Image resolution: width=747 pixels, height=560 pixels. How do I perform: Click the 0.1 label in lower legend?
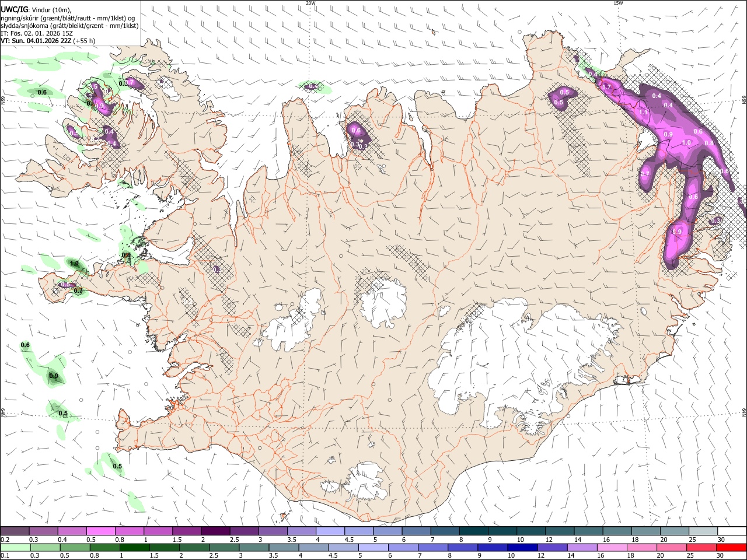tap(5, 555)
